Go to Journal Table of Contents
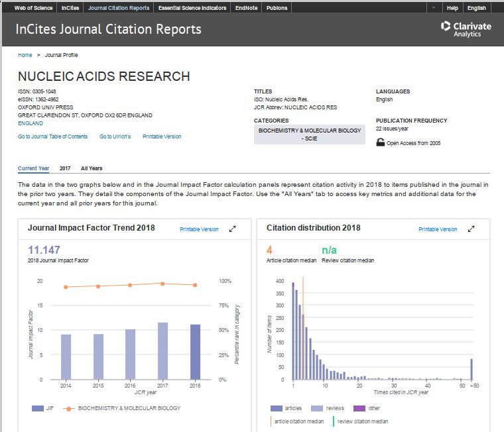Screen dimensions: 504x432 pyautogui.click(x=52, y=136)
